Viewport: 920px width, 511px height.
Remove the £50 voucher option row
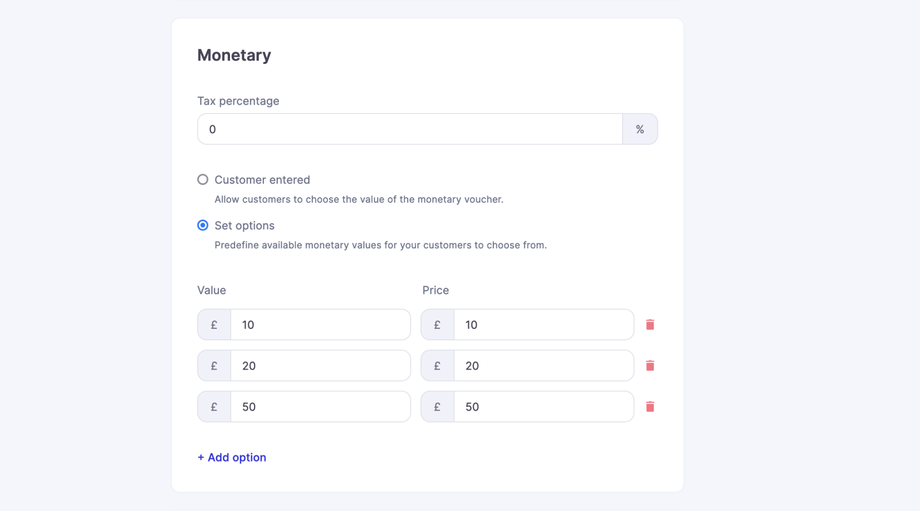[650, 407]
